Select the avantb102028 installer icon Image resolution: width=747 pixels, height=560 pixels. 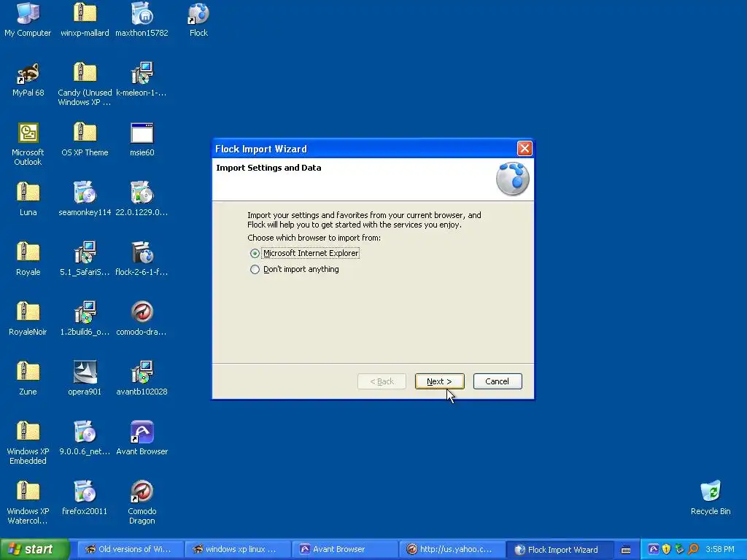[142, 378]
